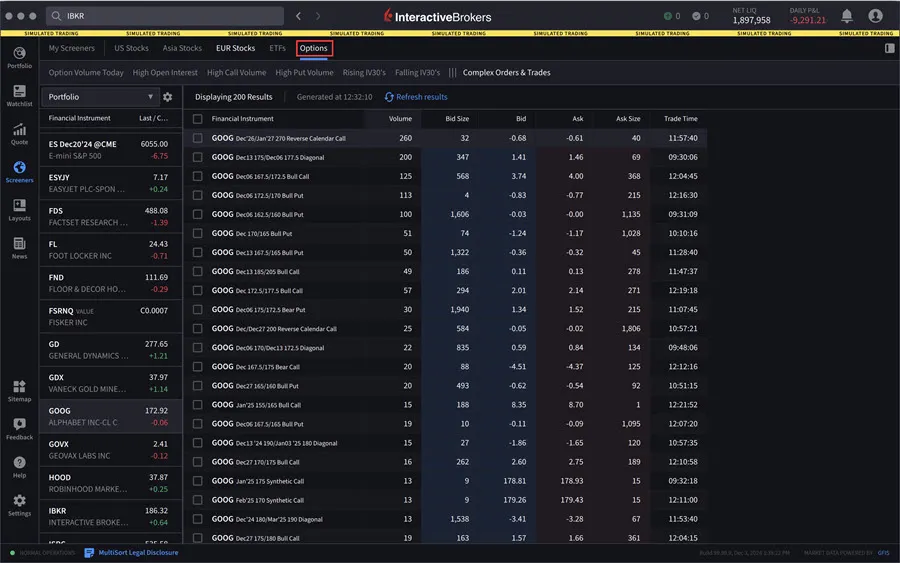This screenshot has height=563, width=900.
Task: Open the user account profile icon
Action: [875, 16]
